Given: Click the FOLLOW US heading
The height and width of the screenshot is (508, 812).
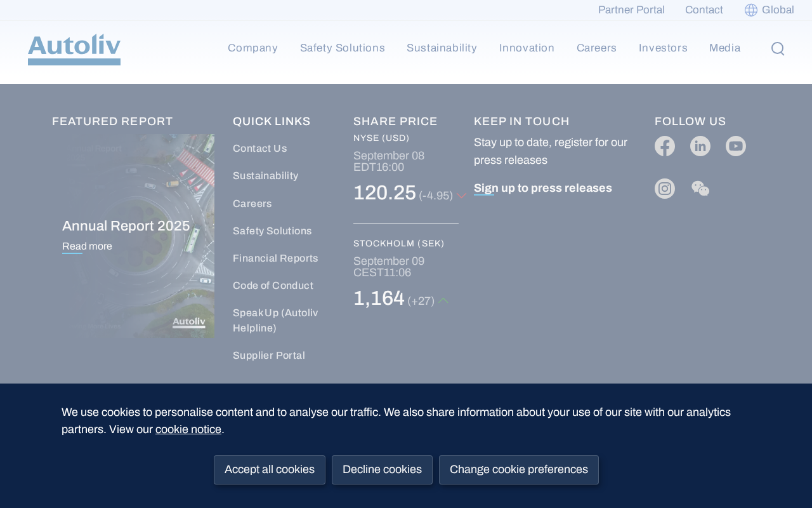Looking at the screenshot, I should (690, 121).
